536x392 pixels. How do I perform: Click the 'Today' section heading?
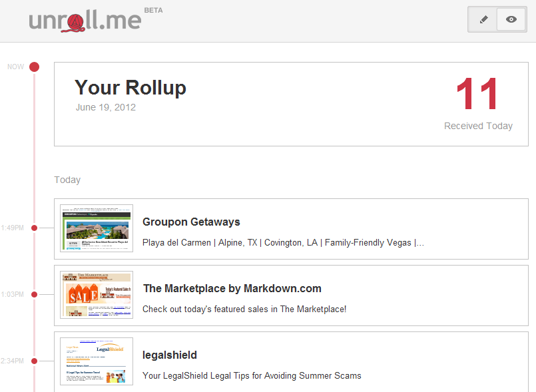point(67,180)
